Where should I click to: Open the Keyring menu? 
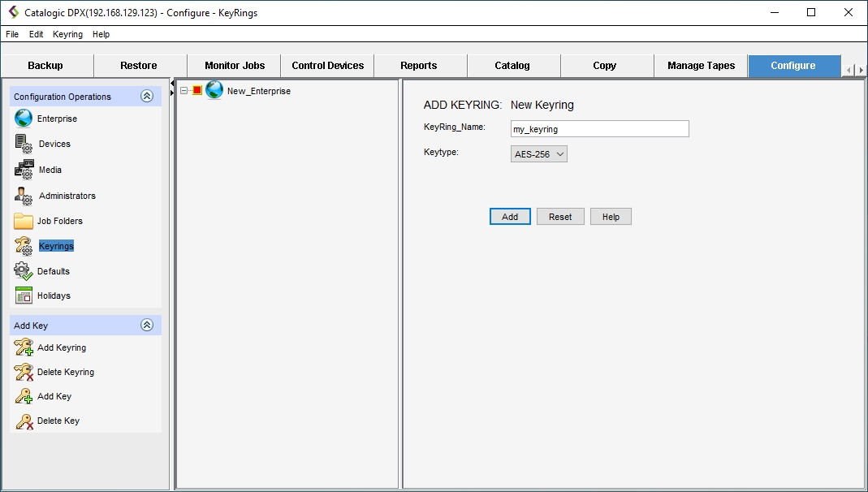coord(67,34)
